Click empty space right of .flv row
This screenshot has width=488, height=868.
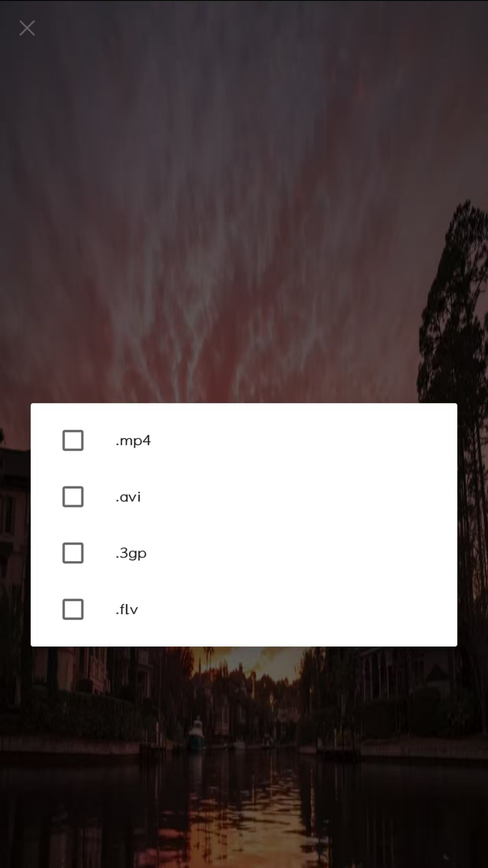[303, 609]
